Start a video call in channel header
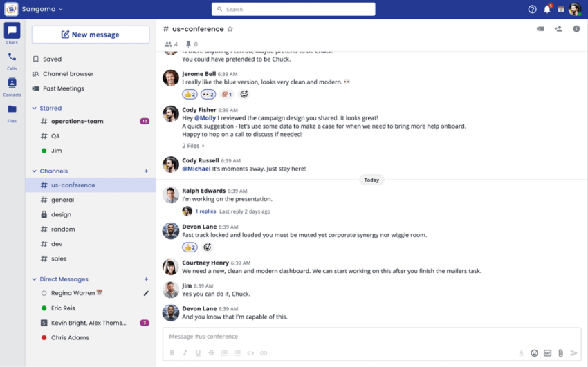The height and width of the screenshot is (367, 588). pos(540,29)
